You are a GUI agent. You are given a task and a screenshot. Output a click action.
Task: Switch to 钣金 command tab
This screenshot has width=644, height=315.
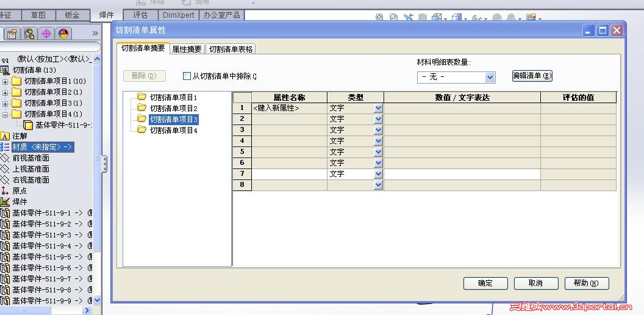tap(72, 15)
